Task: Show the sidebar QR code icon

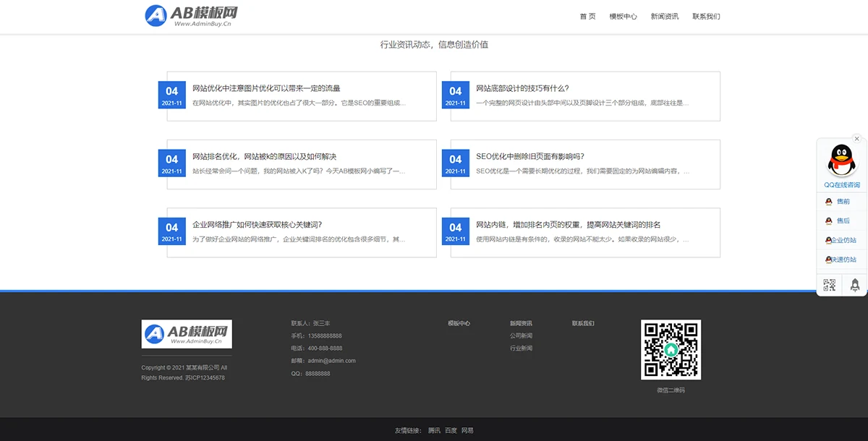Action: [x=829, y=285]
